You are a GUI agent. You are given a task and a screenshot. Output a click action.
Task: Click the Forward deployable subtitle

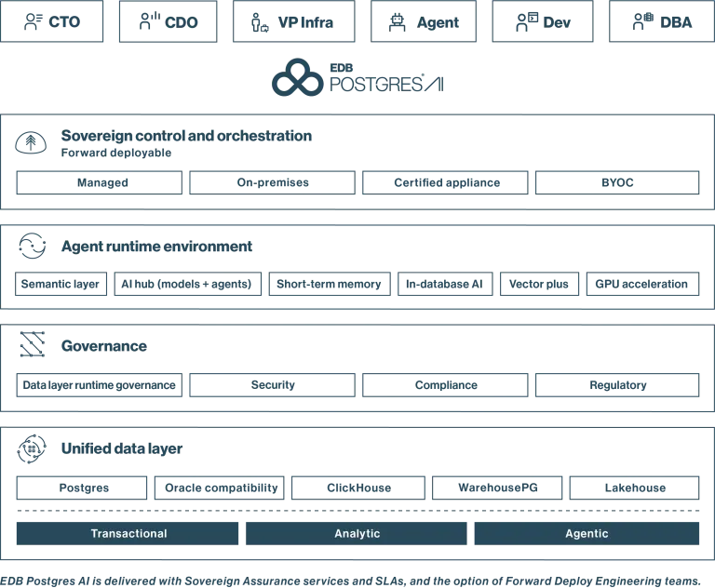pos(116,153)
